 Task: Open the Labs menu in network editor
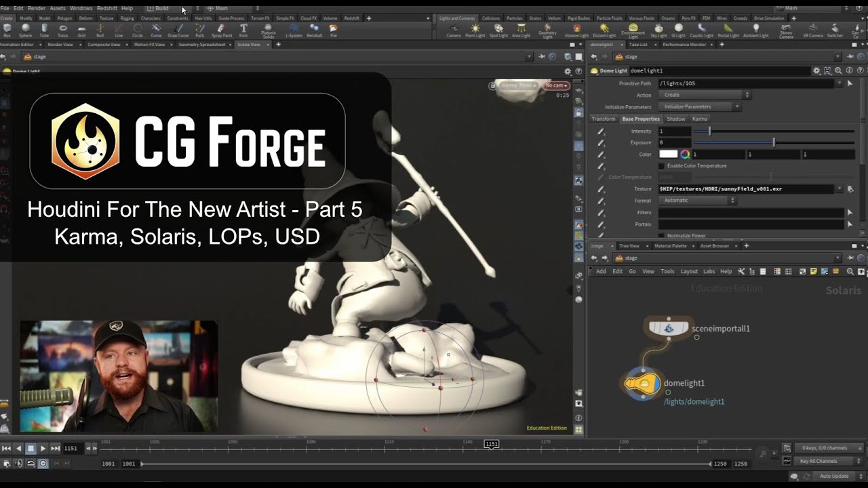coord(709,271)
